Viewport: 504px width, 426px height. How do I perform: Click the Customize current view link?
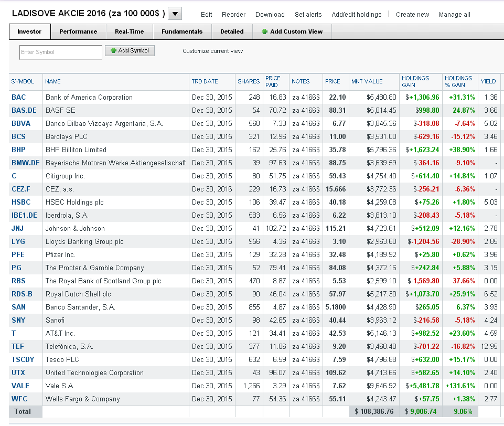pyautogui.click(x=213, y=51)
